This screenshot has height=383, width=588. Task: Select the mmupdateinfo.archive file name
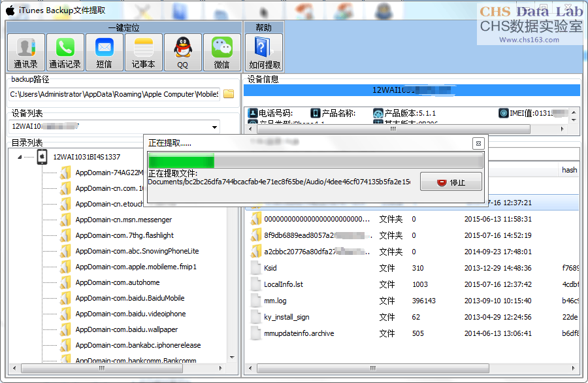click(299, 333)
